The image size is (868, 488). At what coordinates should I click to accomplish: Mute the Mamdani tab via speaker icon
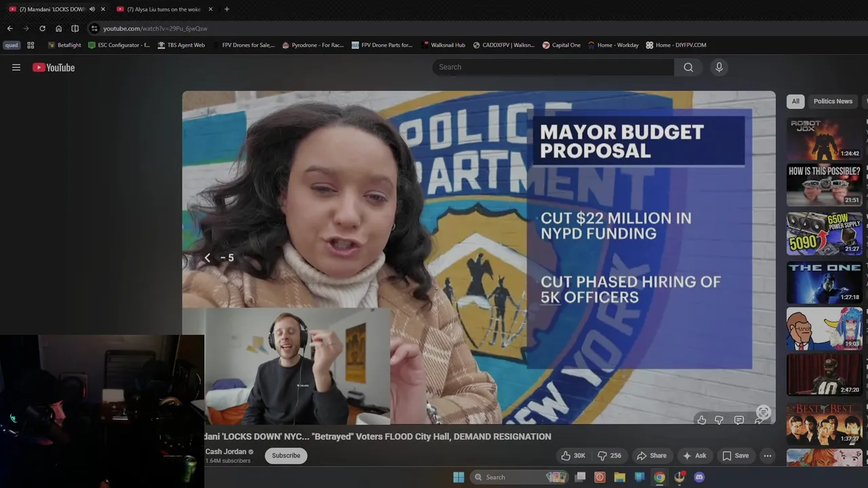pyautogui.click(x=92, y=9)
